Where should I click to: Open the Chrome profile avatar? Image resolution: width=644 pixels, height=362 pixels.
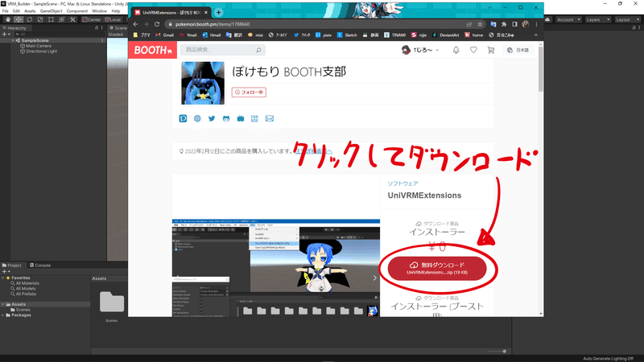[526, 24]
